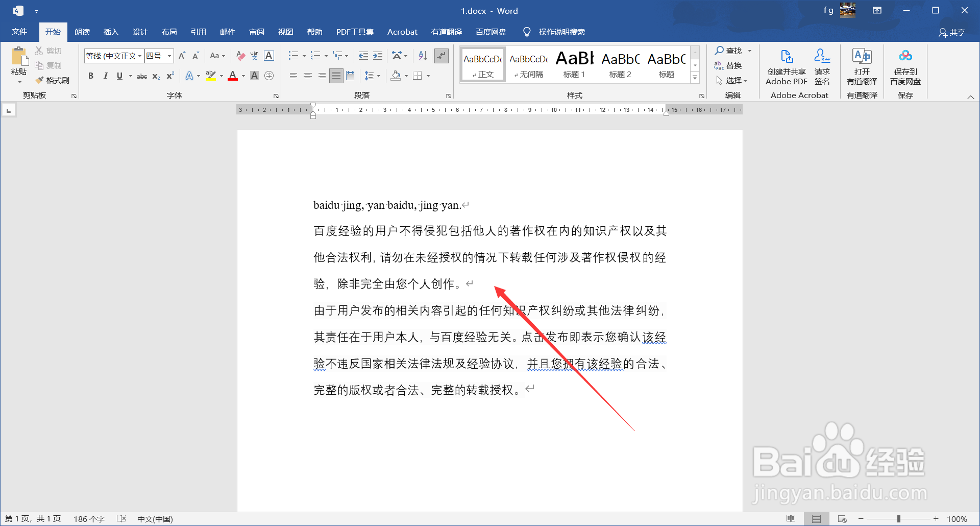980x526 pixels.
Task: Click the Create and Share Adobe PDF icon
Action: (x=787, y=66)
